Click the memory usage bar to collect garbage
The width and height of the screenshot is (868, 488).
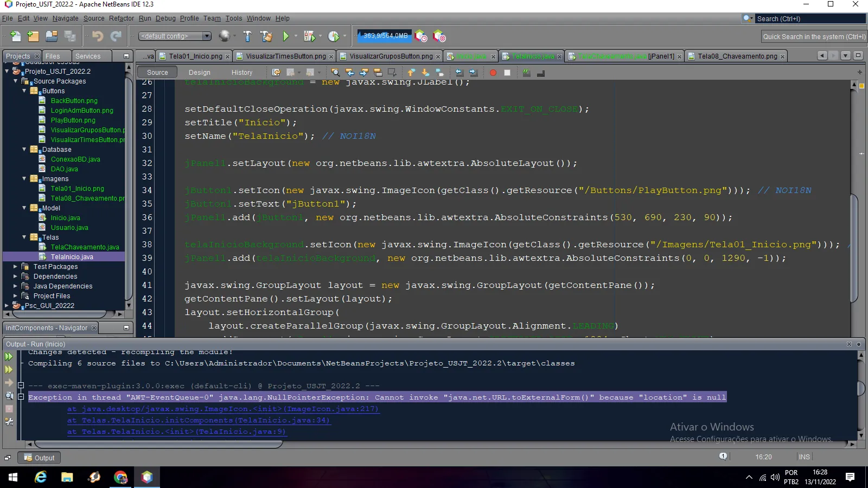click(385, 36)
